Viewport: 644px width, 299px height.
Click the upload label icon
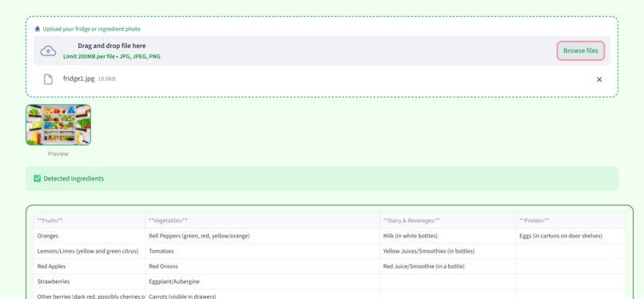[x=38, y=29]
